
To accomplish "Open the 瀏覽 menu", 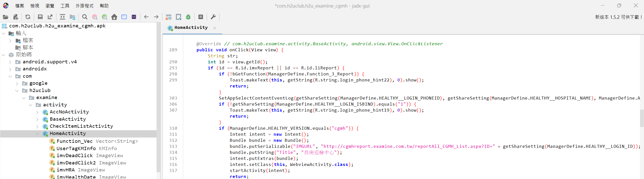I will click(x=50, y=6).
